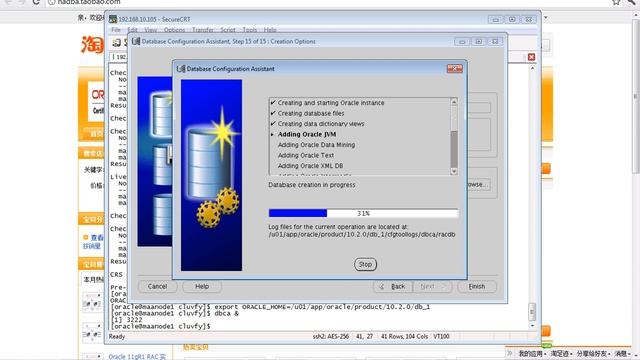Click 'Database creation in progress' label

(312, 185)
